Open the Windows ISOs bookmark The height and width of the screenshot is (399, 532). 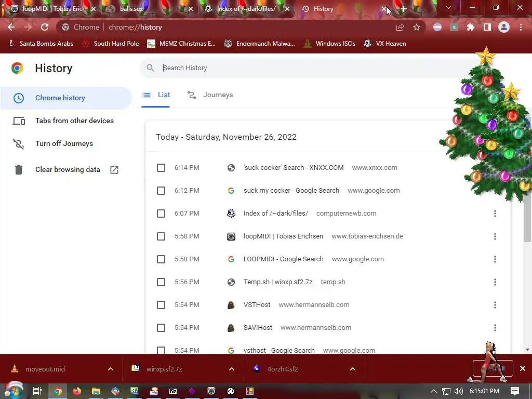pyautogui.click(x=329, y=44)
